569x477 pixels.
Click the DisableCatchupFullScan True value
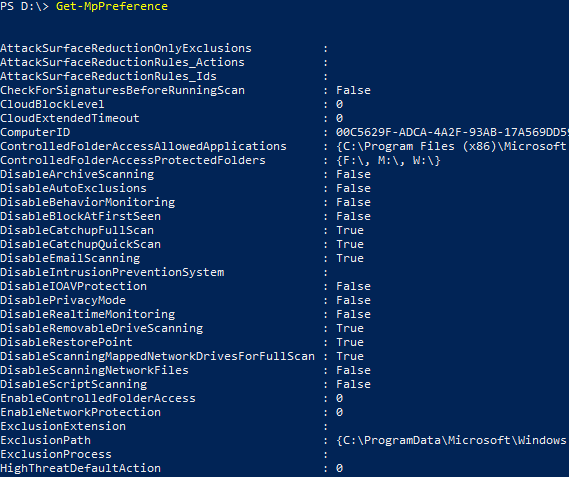coord(350,230)
